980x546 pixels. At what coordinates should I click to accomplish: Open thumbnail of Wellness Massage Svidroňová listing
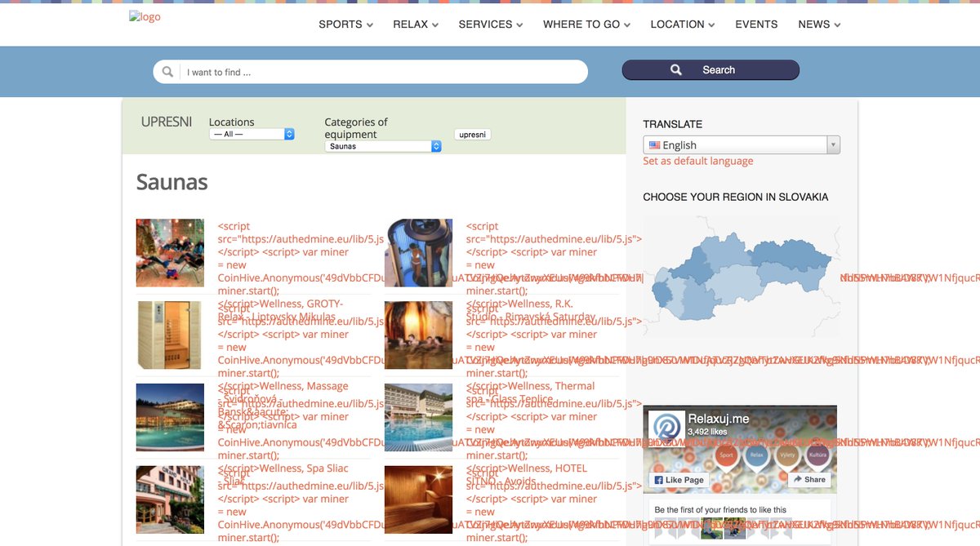pos(170,417)
